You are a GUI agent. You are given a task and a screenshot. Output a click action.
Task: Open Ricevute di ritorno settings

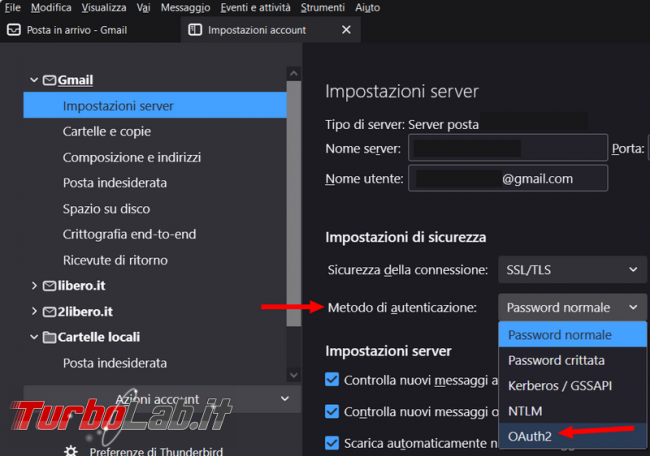[x=115, y=260]
